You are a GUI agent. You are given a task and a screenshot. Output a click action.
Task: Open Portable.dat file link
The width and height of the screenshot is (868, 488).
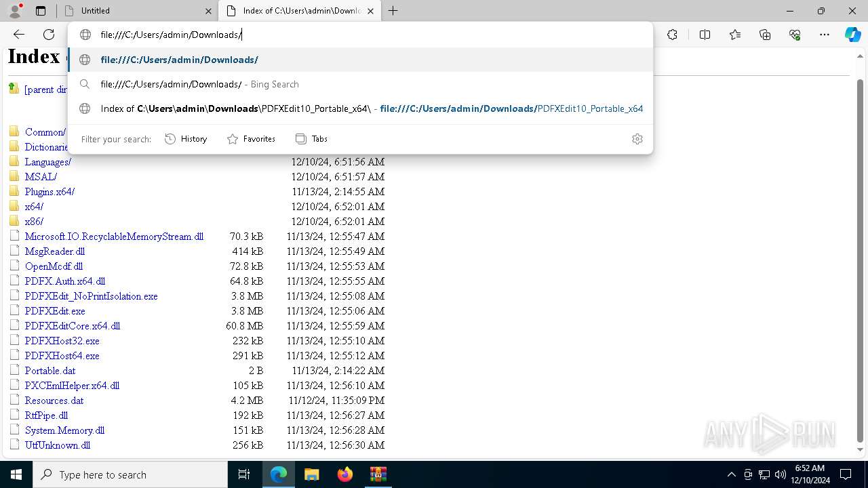50,371
